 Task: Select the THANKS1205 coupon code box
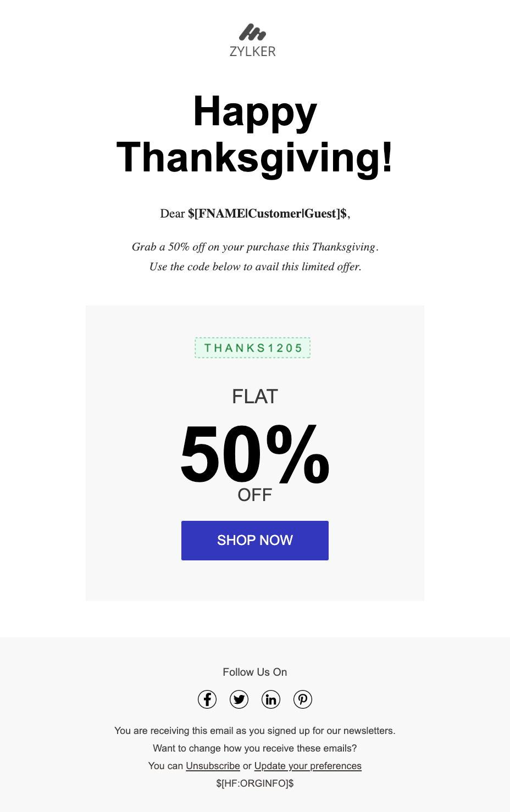(253, 348)
